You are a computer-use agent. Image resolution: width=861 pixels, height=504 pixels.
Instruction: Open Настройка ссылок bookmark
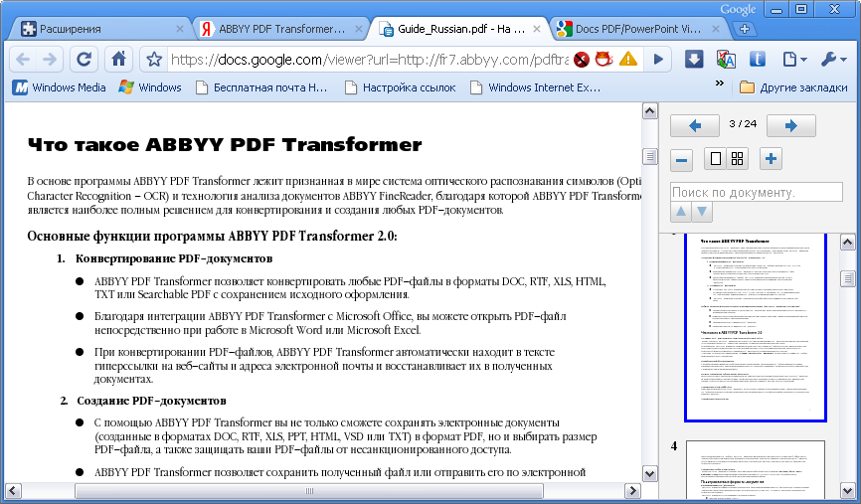[401, 87]
